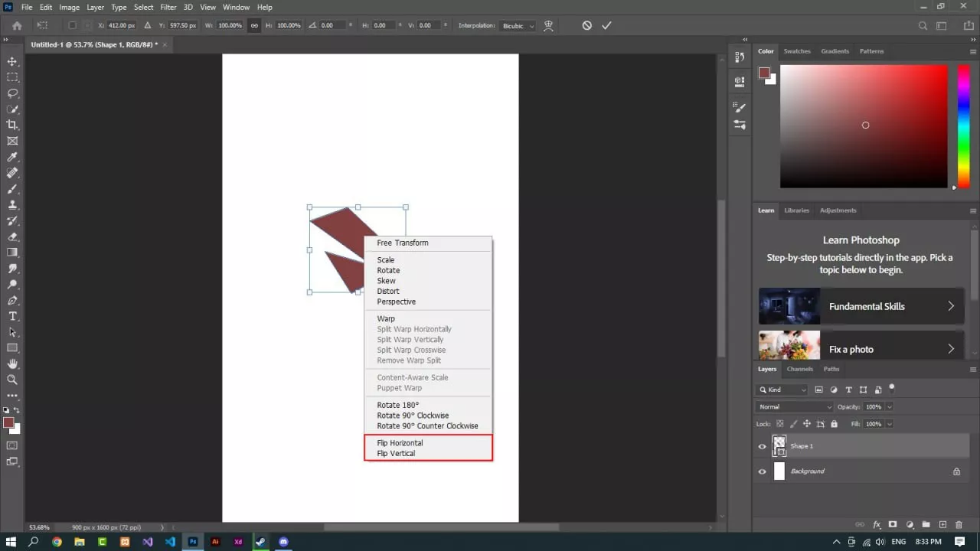
Task: Select the Crop tool
Action: click(12, 125)
